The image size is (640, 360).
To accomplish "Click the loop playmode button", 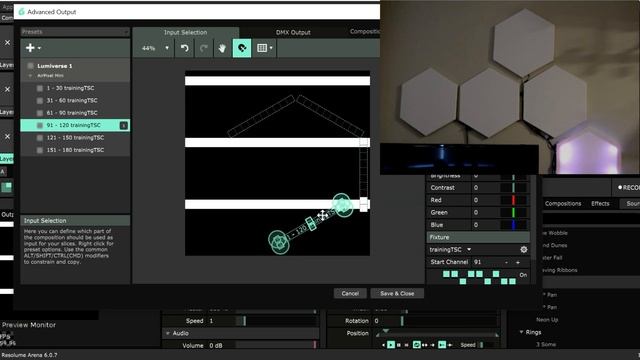I will (416, 345).
